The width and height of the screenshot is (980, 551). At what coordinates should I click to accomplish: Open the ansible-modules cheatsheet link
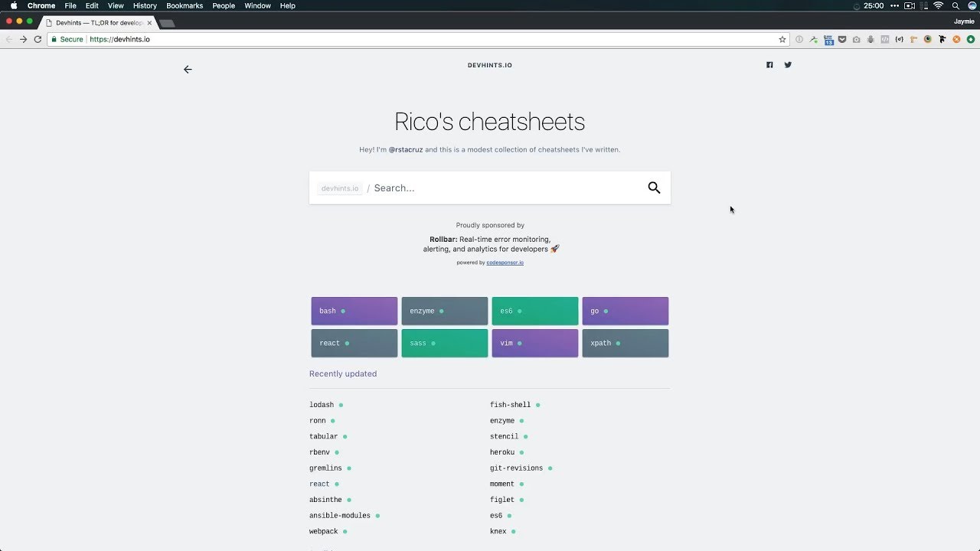[340, 516]
